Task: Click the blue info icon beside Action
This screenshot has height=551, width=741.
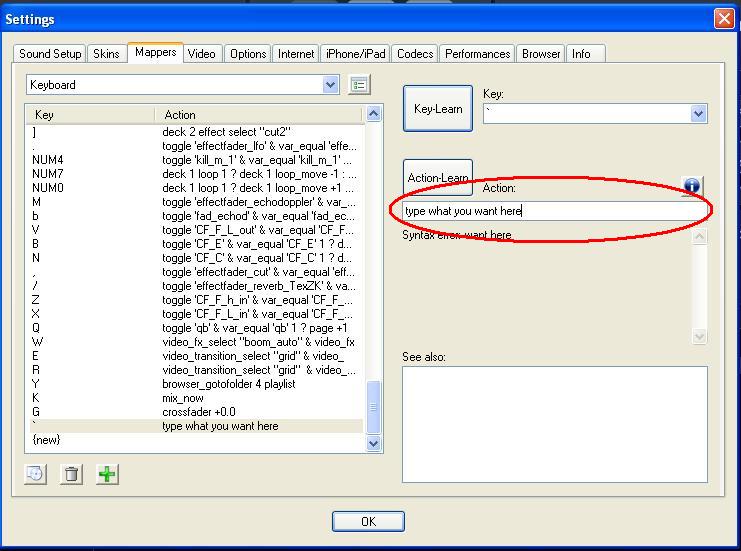Action: [692, 186]
